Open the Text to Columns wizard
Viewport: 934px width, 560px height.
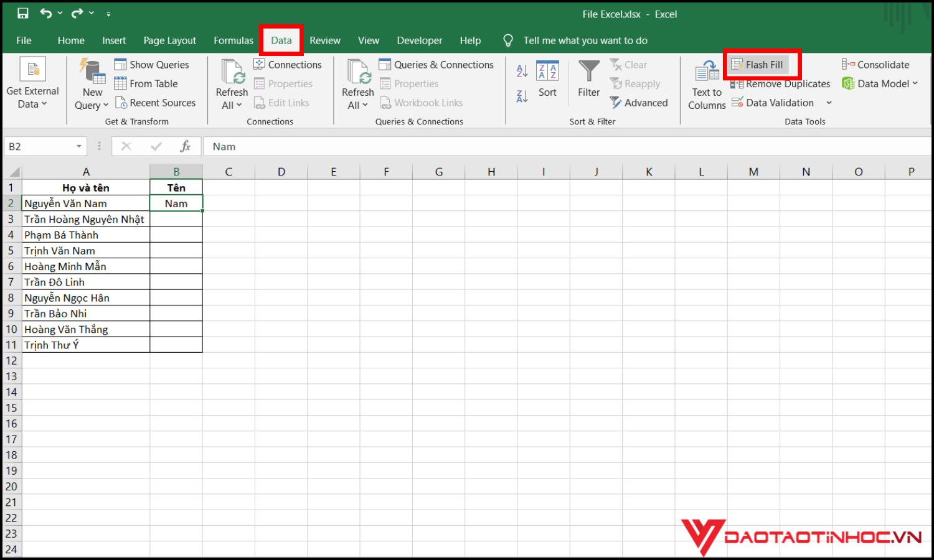[x=706, y=84]
